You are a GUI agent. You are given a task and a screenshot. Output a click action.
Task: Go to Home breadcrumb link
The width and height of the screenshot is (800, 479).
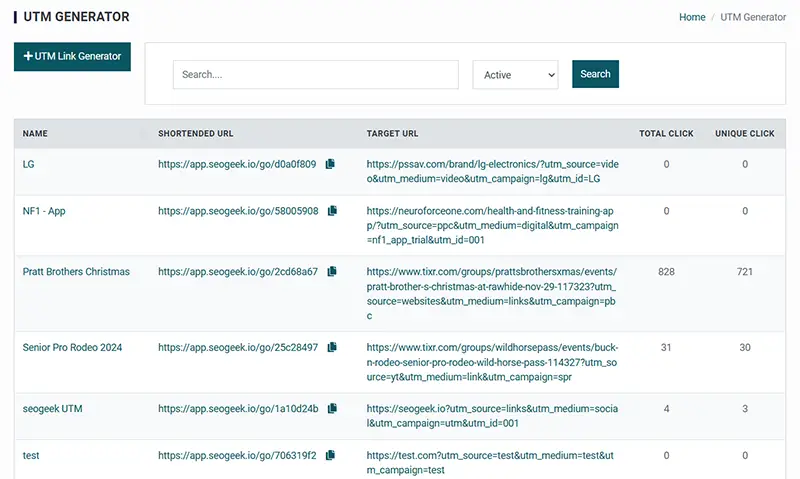[x=692, y=17]
